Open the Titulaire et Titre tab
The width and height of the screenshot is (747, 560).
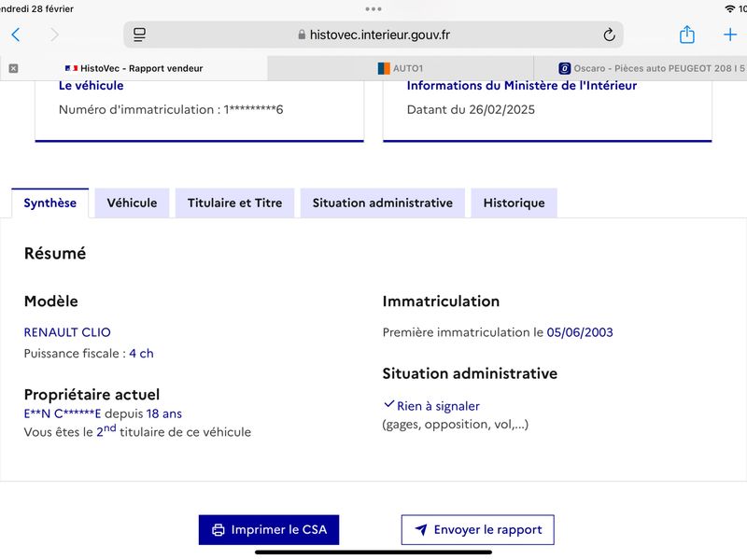point(235,203)
